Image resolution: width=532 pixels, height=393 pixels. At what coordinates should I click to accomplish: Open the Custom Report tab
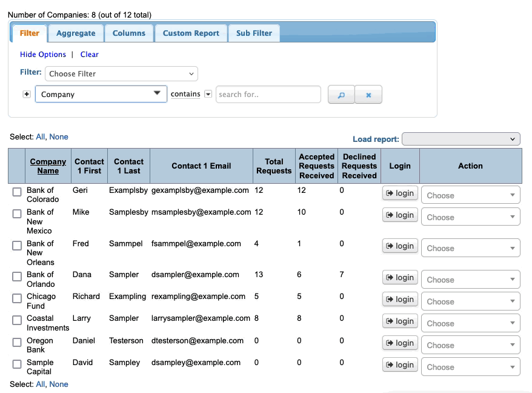coord(191,33)
